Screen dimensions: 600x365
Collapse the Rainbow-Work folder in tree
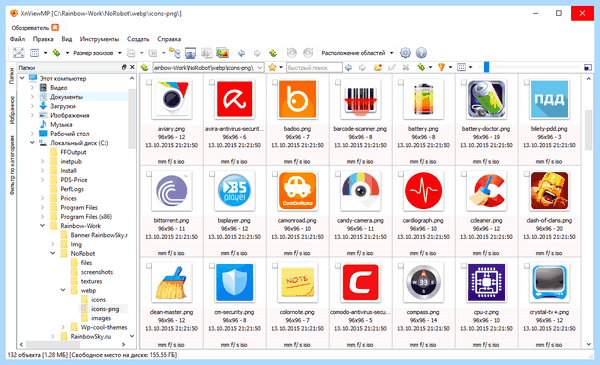pyautogui.click(x=42, y=226)
